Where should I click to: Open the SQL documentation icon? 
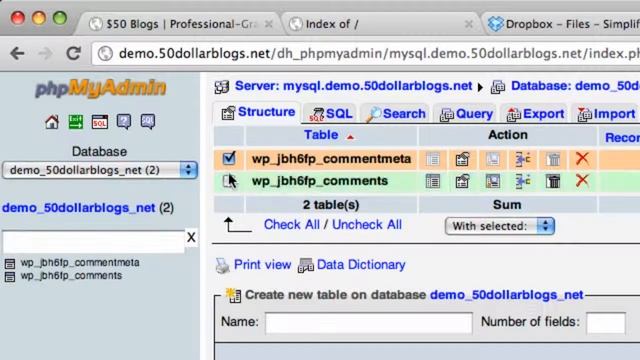[x=148, y=122]
